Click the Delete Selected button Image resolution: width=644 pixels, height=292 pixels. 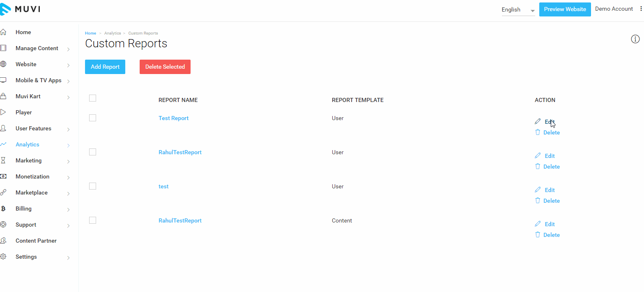[x=165, y=67]
